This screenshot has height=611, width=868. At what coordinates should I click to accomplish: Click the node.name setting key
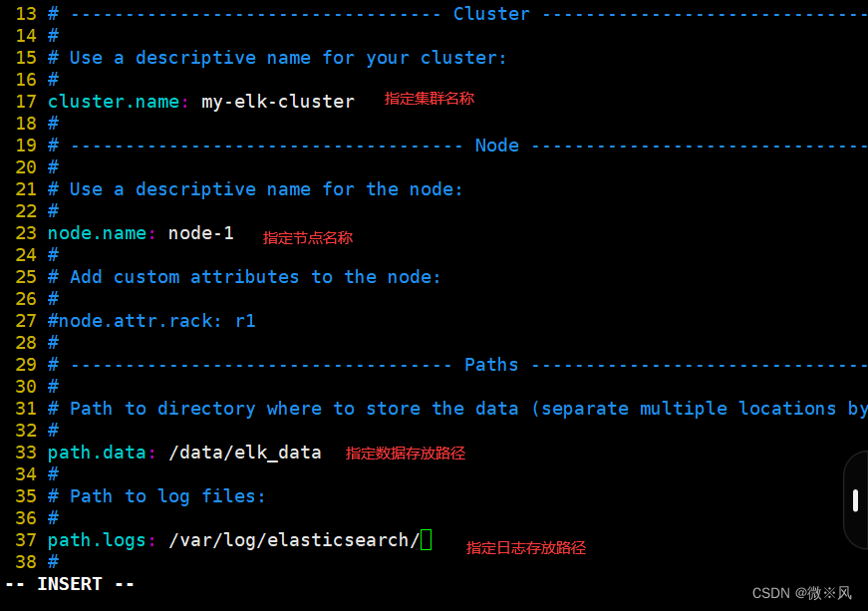[x=97, y=233]
